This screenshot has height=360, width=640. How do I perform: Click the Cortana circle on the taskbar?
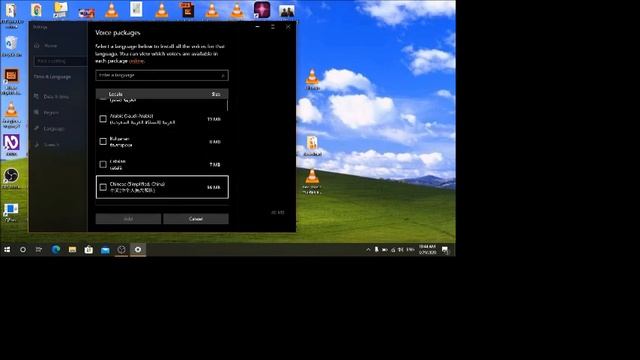pos(23,249)
